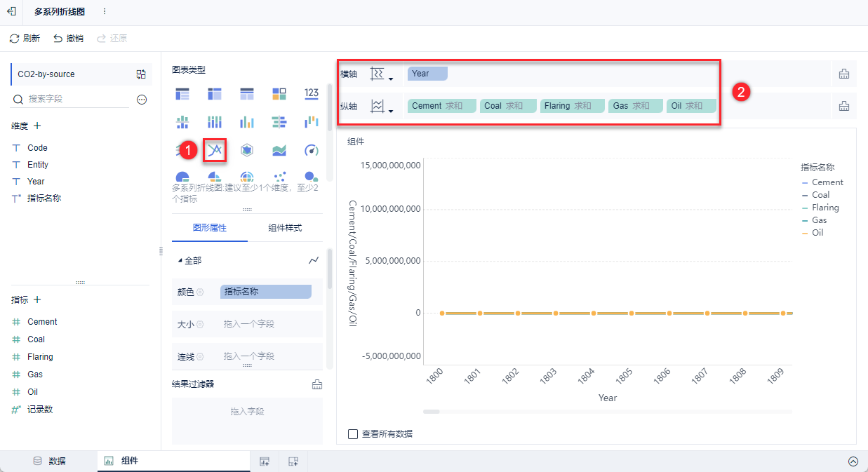The width and height of the screenshot is (868, 472).
Task: Enable the 查看所有数据 checkbox
Action: (x=353, y=434)
